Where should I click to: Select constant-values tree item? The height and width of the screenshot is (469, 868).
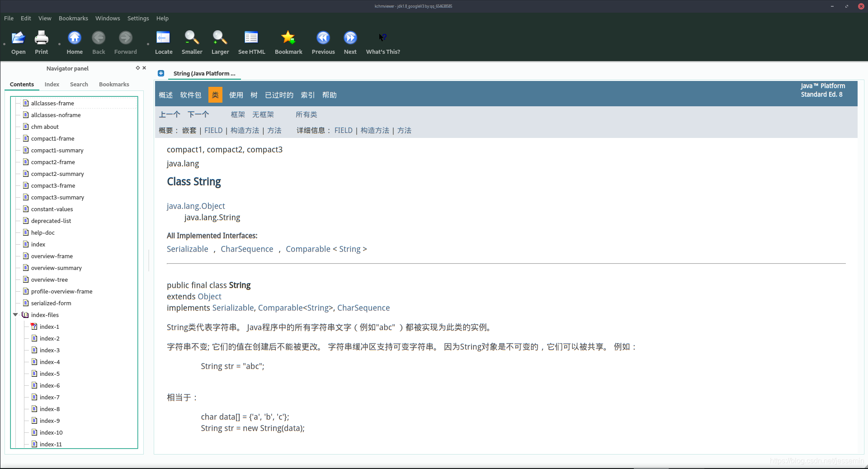(52, 209)
